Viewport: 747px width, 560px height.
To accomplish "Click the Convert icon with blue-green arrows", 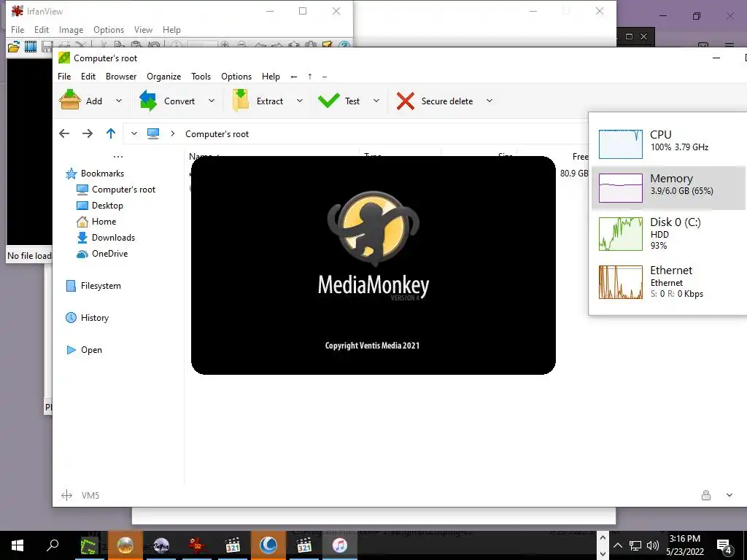I will click(x=147, y=101).
